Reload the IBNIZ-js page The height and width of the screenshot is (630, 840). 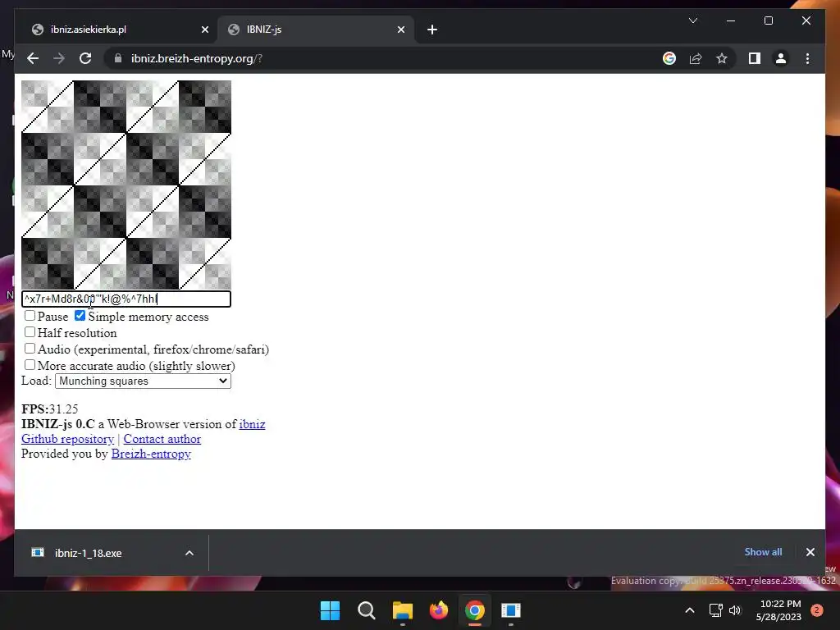[x=85, y=58]
